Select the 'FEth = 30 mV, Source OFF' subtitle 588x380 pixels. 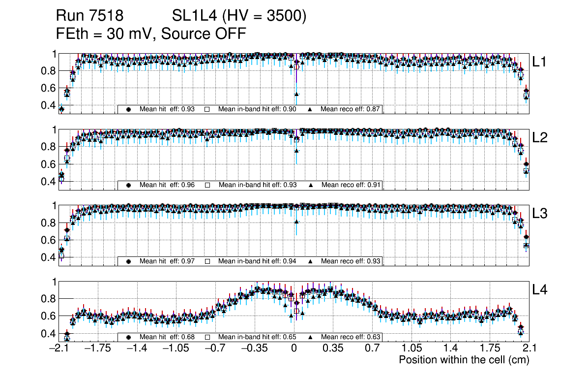click(x=150, y=34)
